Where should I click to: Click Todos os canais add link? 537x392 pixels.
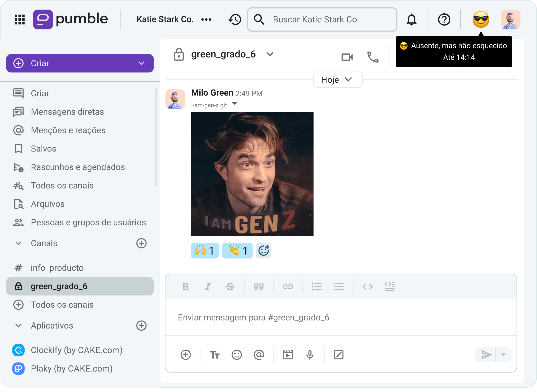pyautogui.click(x=80, y=305)
